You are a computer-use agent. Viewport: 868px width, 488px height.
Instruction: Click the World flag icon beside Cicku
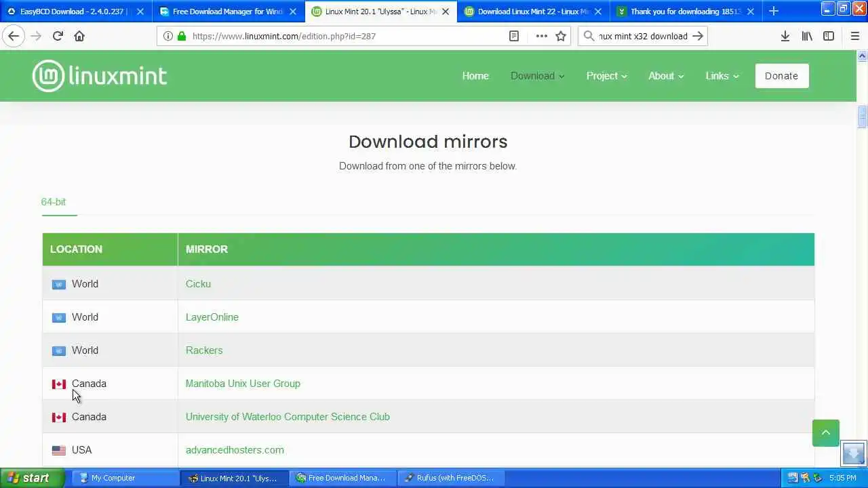[x=59, y=285]
